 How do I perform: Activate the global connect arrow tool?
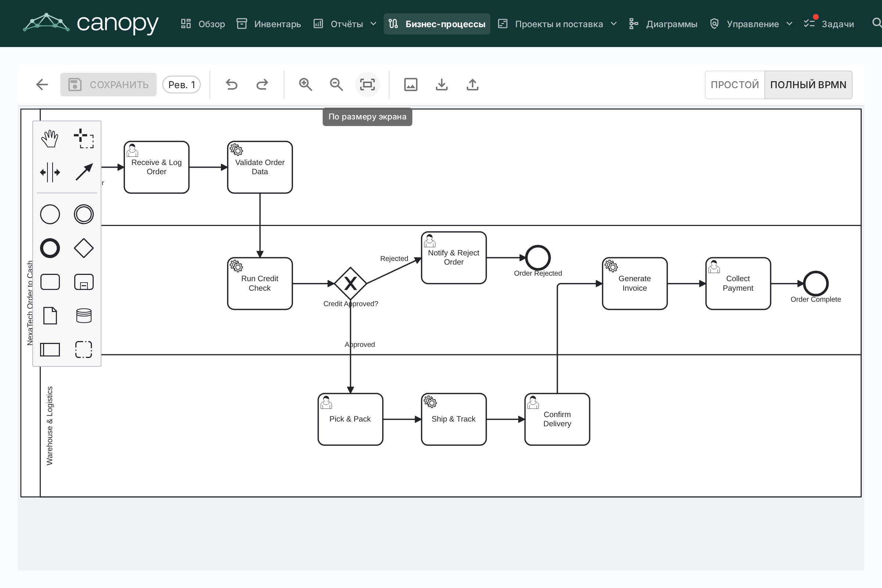(84, 172)
